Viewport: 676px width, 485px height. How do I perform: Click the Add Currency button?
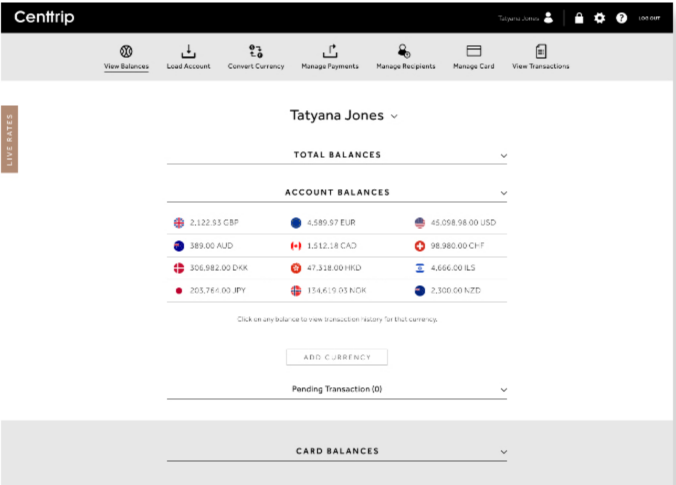point(337,357)
